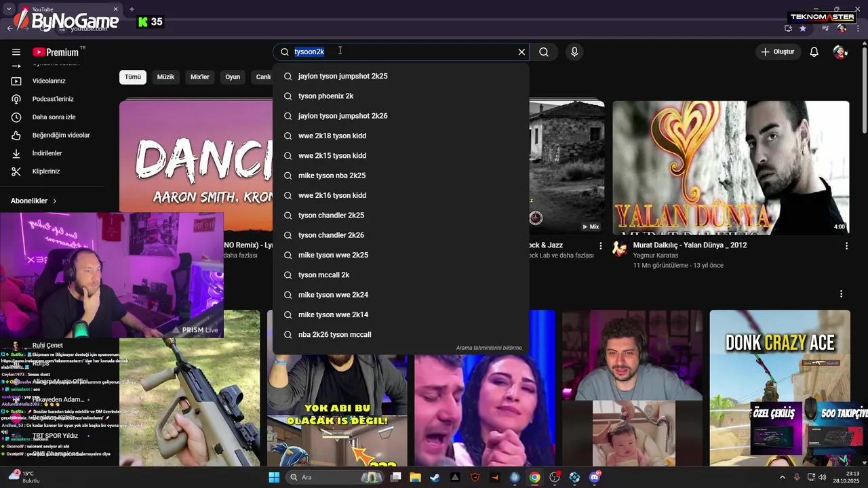Run the search with the magnifier button
Viewport: 868px width, 488px height.
[x=544, y=52]
